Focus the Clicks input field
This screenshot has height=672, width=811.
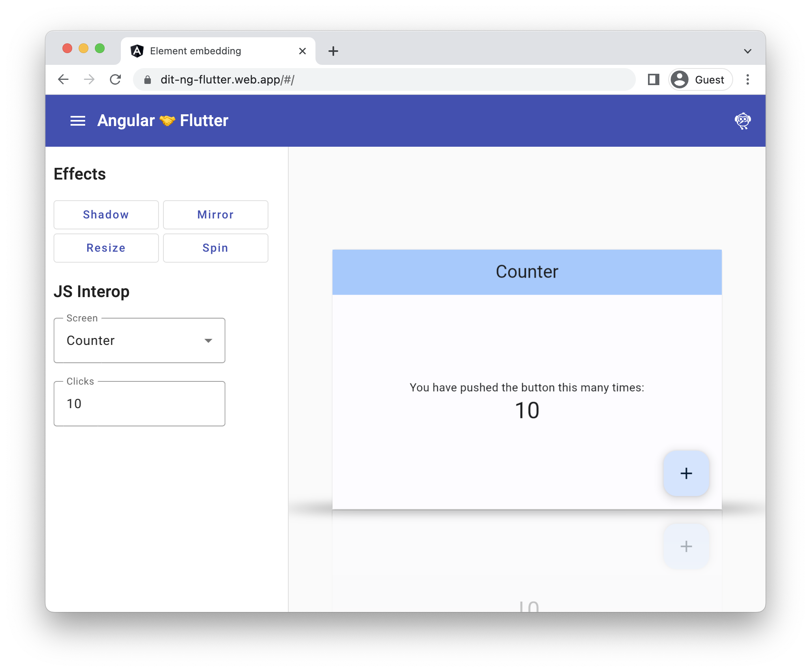pyautogui.click(x=139, y=404)
